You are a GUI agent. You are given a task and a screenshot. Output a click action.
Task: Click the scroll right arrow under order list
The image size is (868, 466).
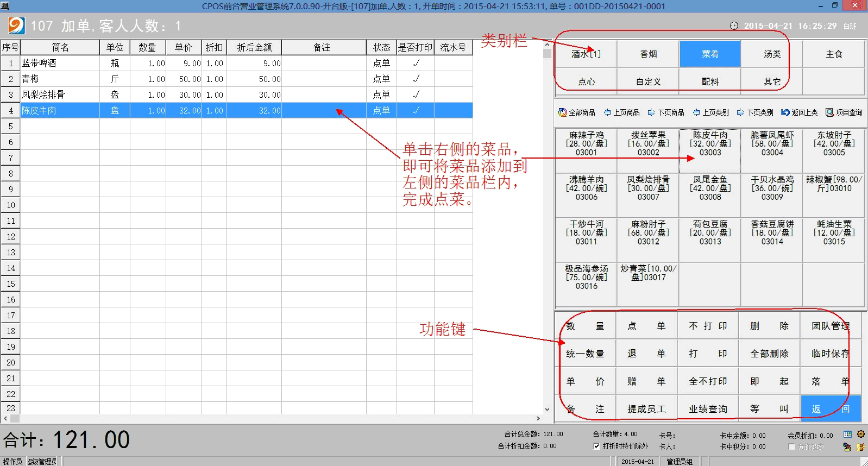538,419
